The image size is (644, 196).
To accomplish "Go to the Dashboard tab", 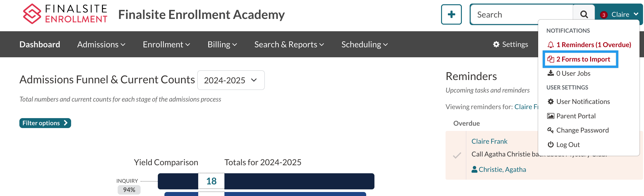I will coord(40,44).
